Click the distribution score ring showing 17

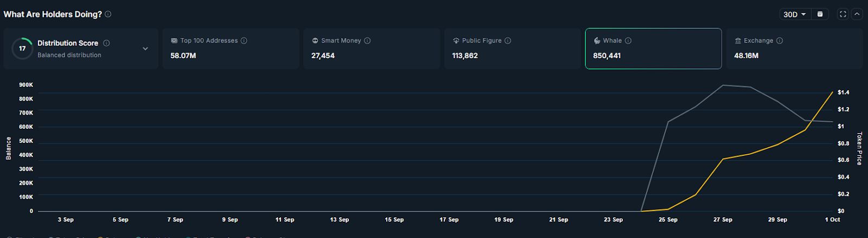(22, 48)
